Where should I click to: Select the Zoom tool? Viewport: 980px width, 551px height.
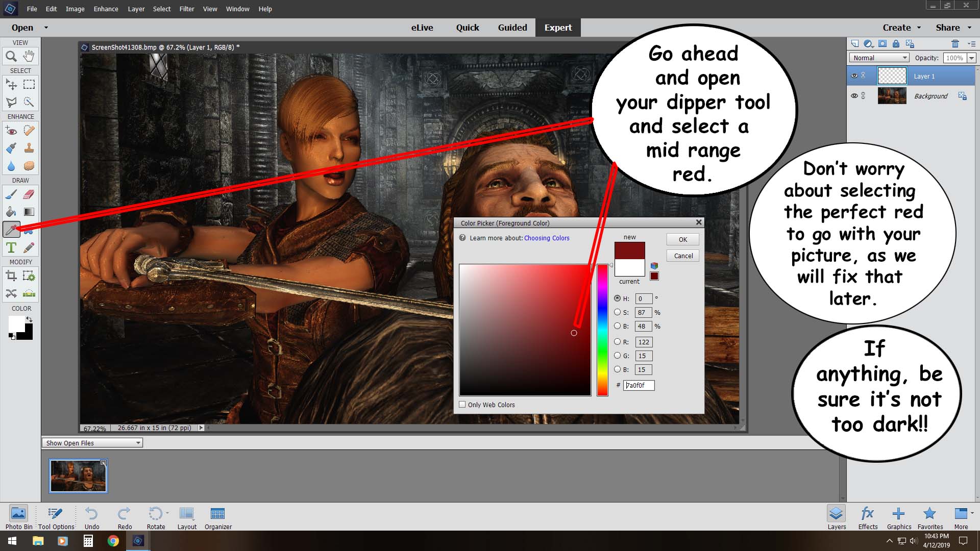click(11, 56)
